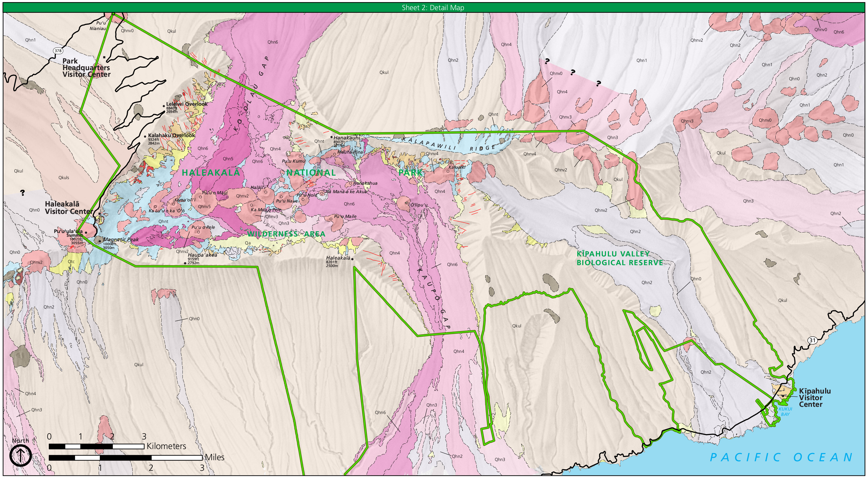Screen dimensions: 868x478
Task: Click the Haleakalā 8201ft summit dot
Action: [x=352, y=259]
